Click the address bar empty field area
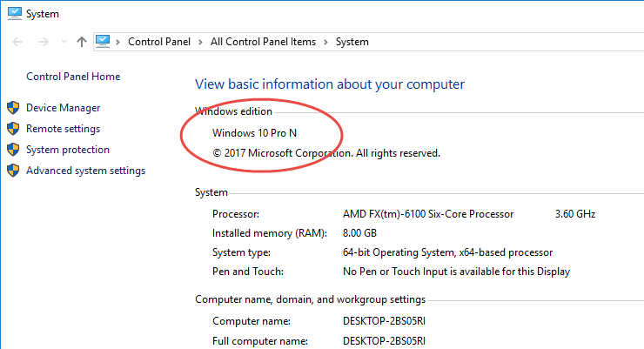The width and height of the screenshot is (644, 349). [x=505, y=42]
